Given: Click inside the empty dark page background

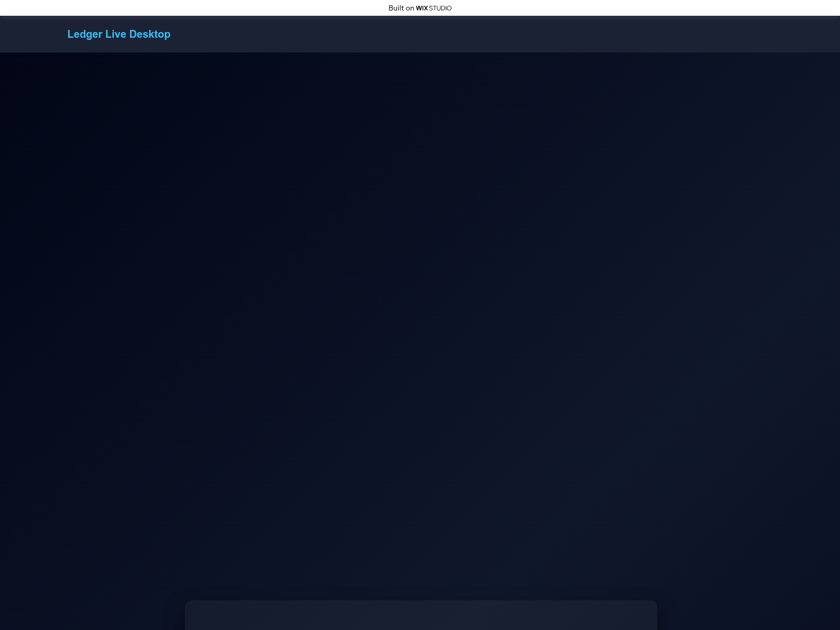Looking at the screenshot, I should [420, 315].
